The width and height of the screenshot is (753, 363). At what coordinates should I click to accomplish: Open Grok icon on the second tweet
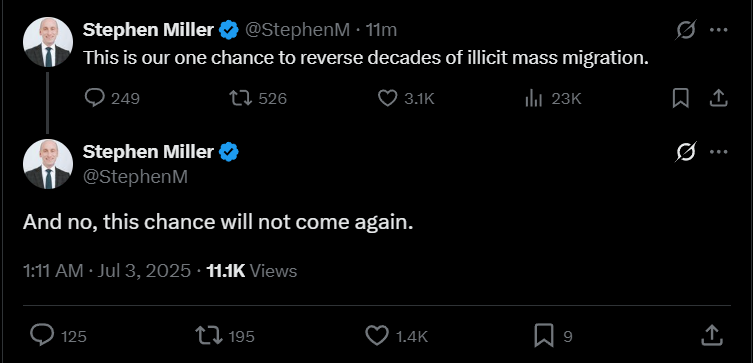685,152
